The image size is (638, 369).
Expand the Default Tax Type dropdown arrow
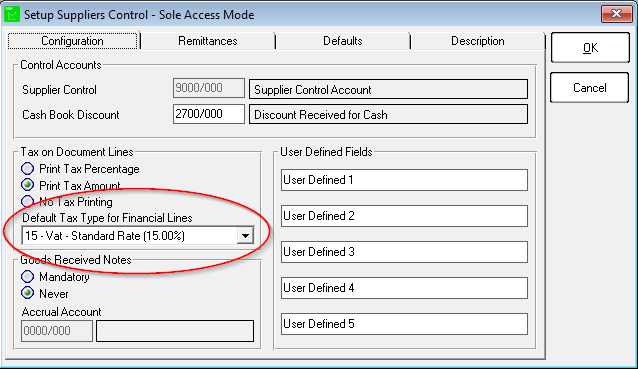point(245,236)
